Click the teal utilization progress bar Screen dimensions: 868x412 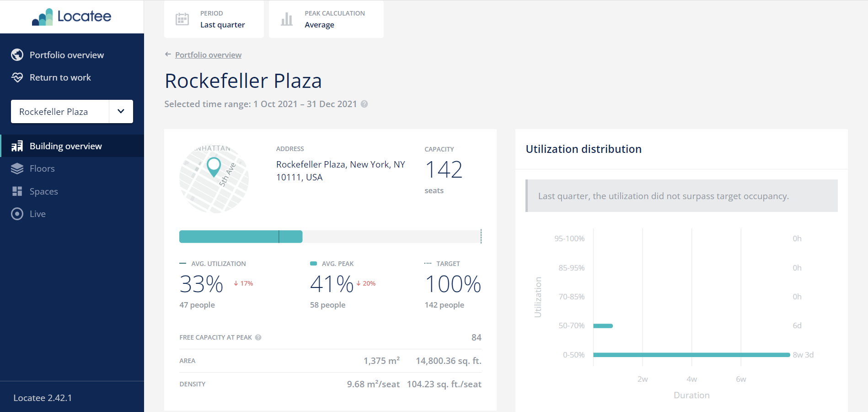coord(241,237)
